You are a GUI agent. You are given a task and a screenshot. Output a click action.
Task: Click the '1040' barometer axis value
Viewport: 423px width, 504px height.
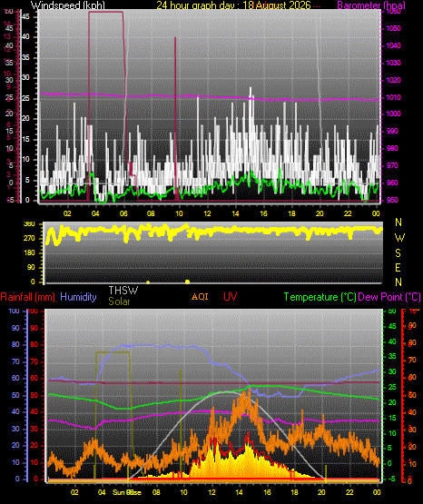(393, 45)
